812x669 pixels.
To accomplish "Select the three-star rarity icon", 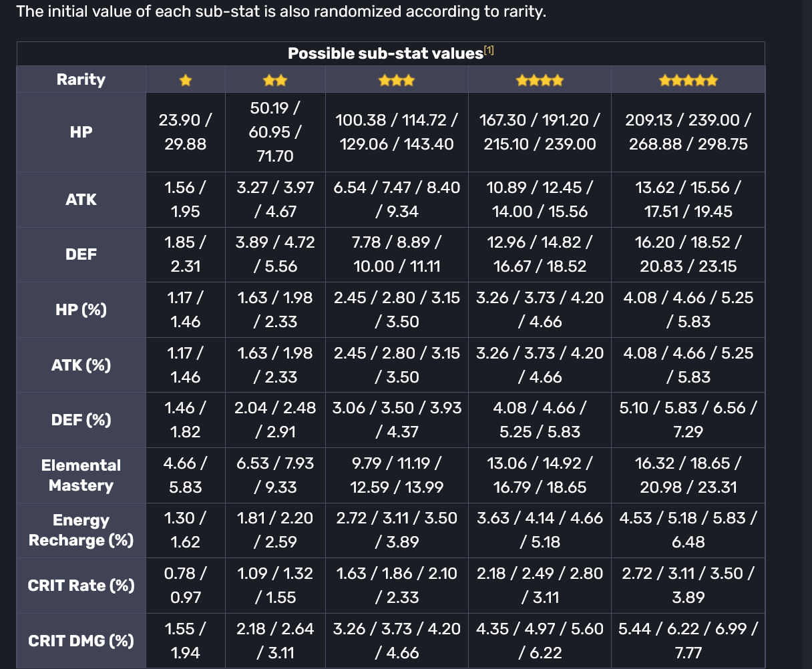I will click(x=397, y=81).
